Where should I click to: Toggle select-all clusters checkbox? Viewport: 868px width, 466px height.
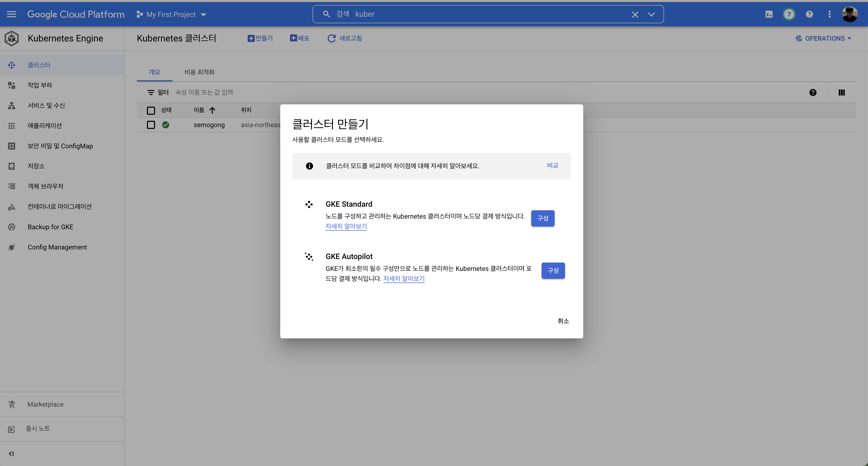[151, 110]
